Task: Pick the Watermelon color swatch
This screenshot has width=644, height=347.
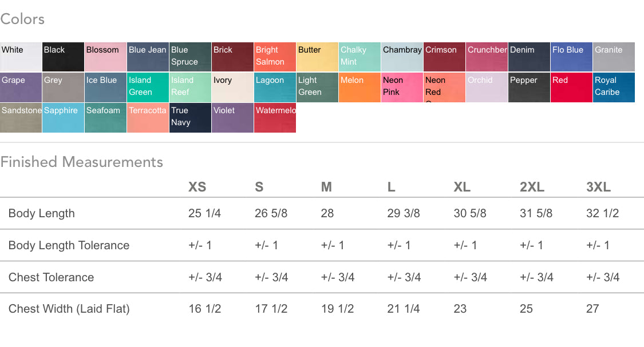Action: point(275,118)
